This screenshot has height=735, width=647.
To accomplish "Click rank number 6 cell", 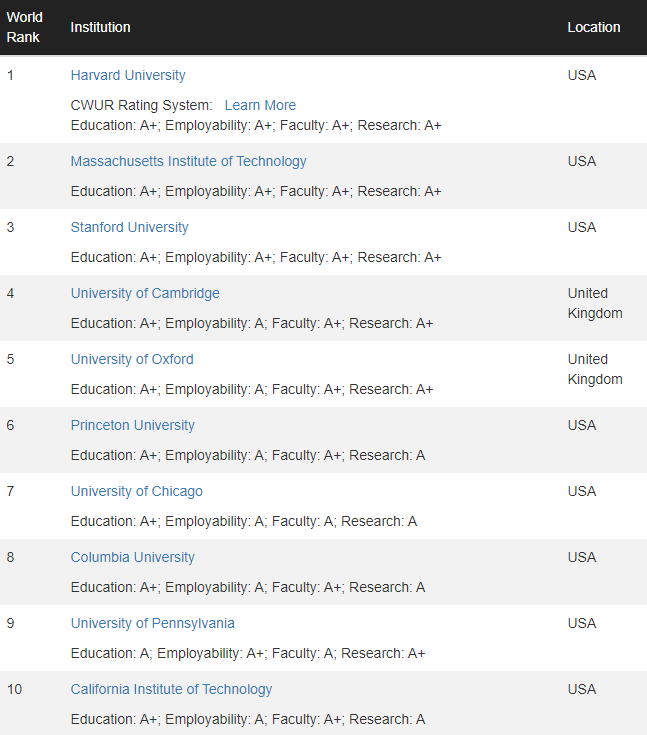I will (x=10, y=425).
